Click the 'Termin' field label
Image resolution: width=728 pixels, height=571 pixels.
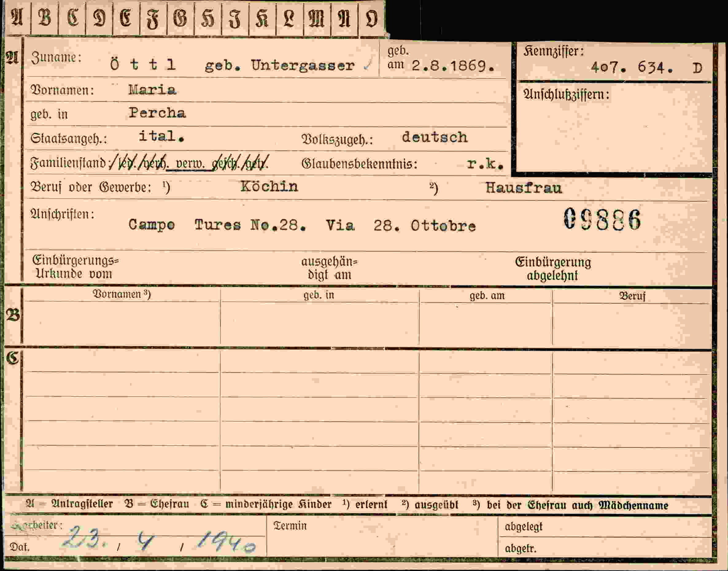click(290, 526)
